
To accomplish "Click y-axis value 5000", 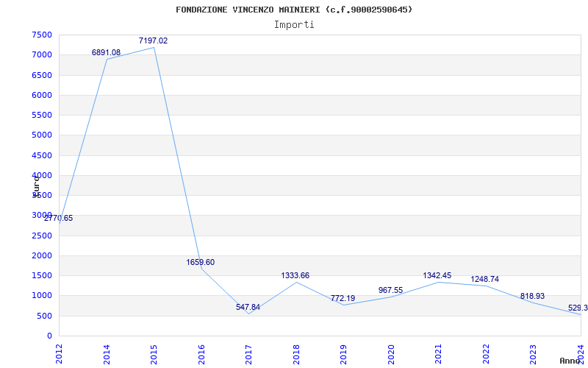I will (x=42, y=135).
